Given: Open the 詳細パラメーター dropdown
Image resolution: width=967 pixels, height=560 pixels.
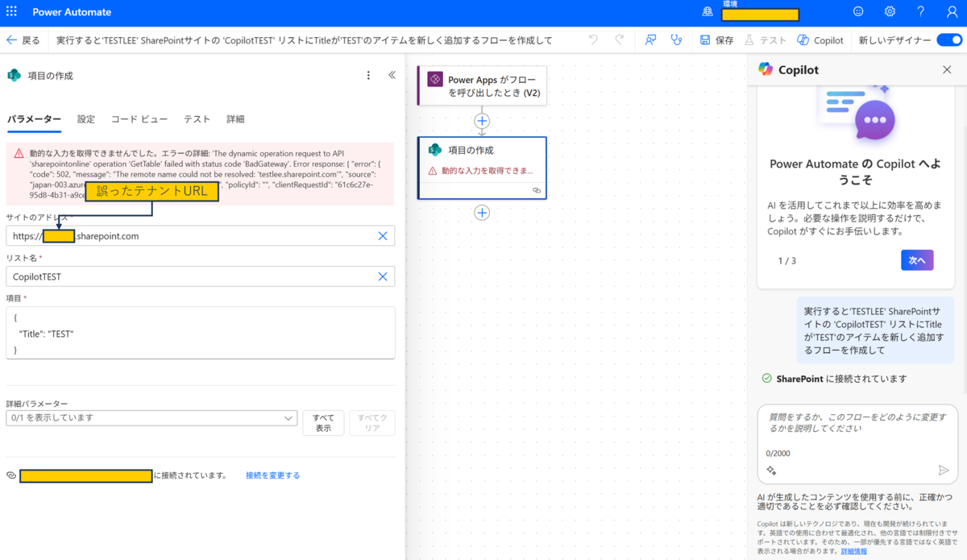Looking at the screenshot, I should pos(151,417).
